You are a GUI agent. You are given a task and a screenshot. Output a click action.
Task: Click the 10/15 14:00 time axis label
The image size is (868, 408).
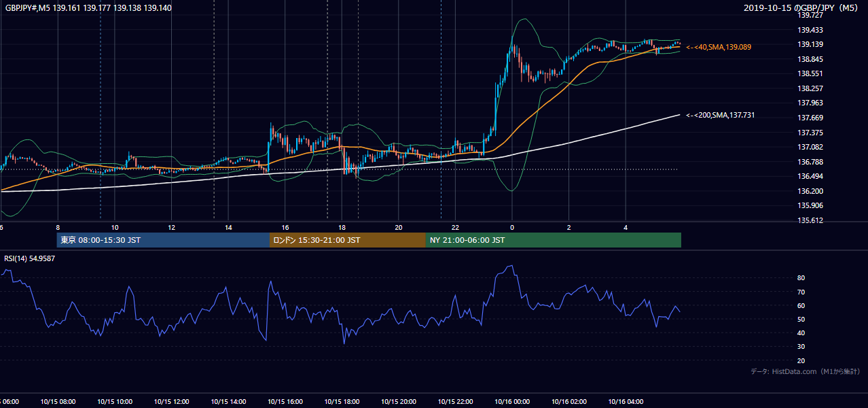point(228,402)
